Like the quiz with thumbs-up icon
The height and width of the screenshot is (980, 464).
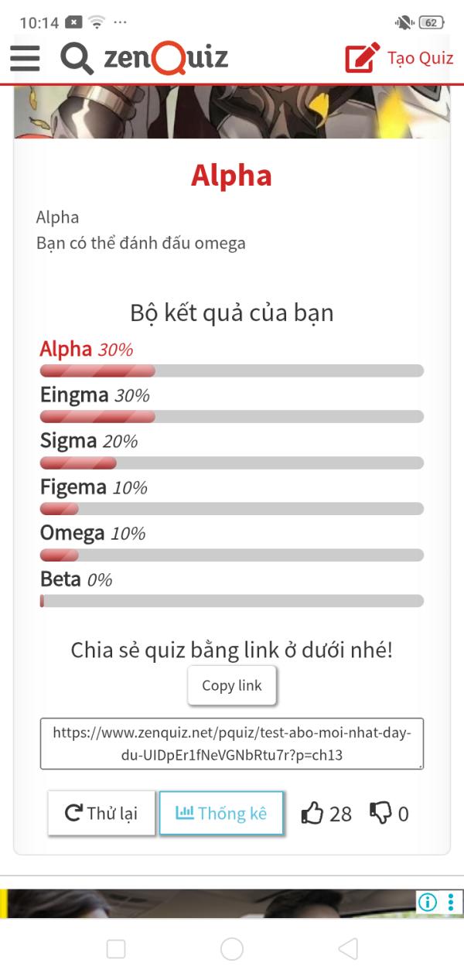(312, 813)
